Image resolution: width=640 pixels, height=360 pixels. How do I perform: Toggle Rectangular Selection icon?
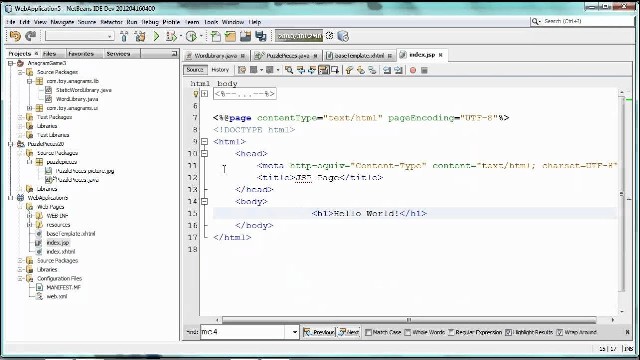click(x=335, y=70)
